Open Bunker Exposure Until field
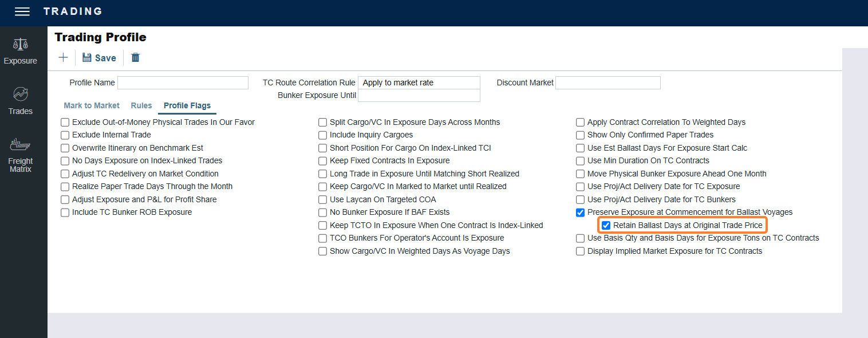 [x=419, y=95]
